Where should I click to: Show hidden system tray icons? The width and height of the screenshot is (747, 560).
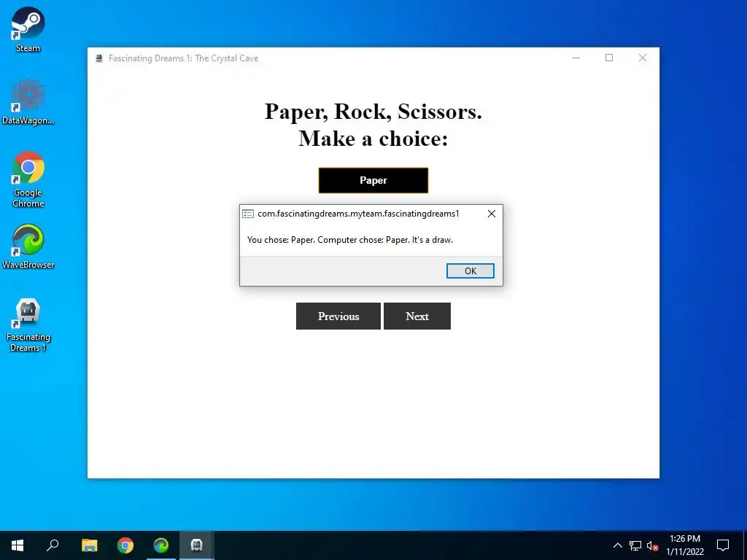617,545
